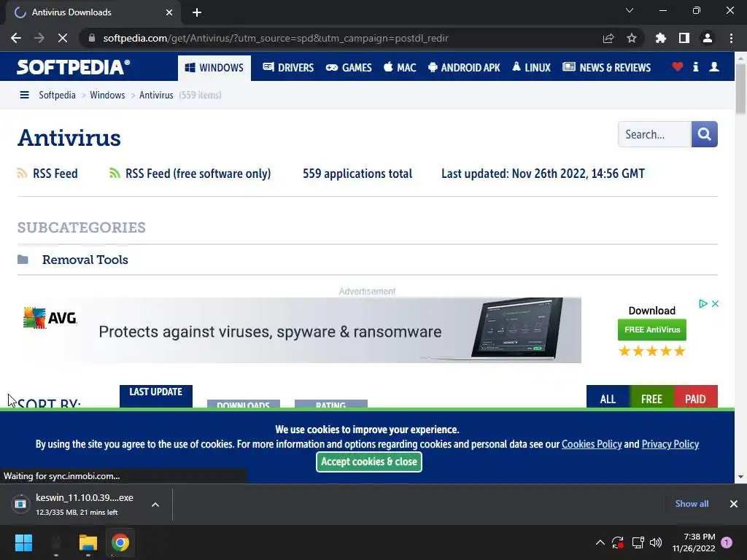Open the Mac section
Viewport: 747px width, 560px height.
click(x=400, y=68)
